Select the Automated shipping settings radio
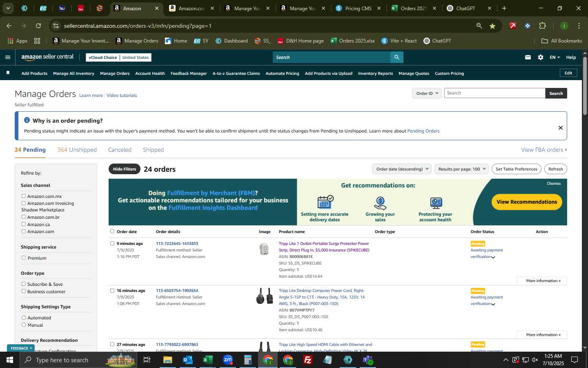Viewport: 588px width, 368px height. pyautogui.click(x=24, y=317)
